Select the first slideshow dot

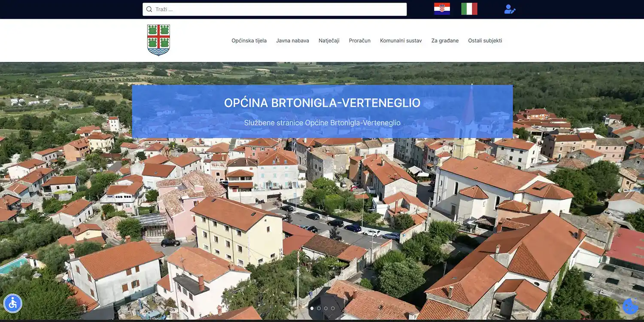312,308
